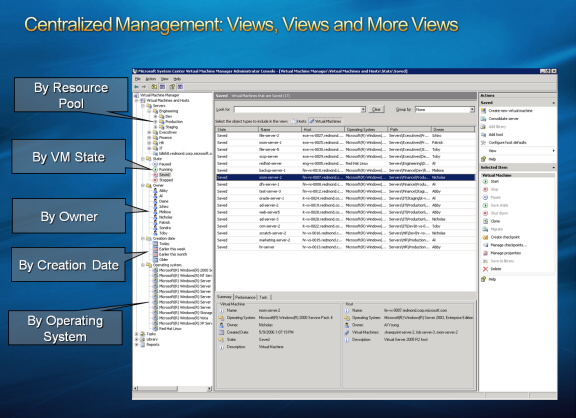Open the Action menu
The width and height of the screenshot is (576, 418).
tap(151, 79)
